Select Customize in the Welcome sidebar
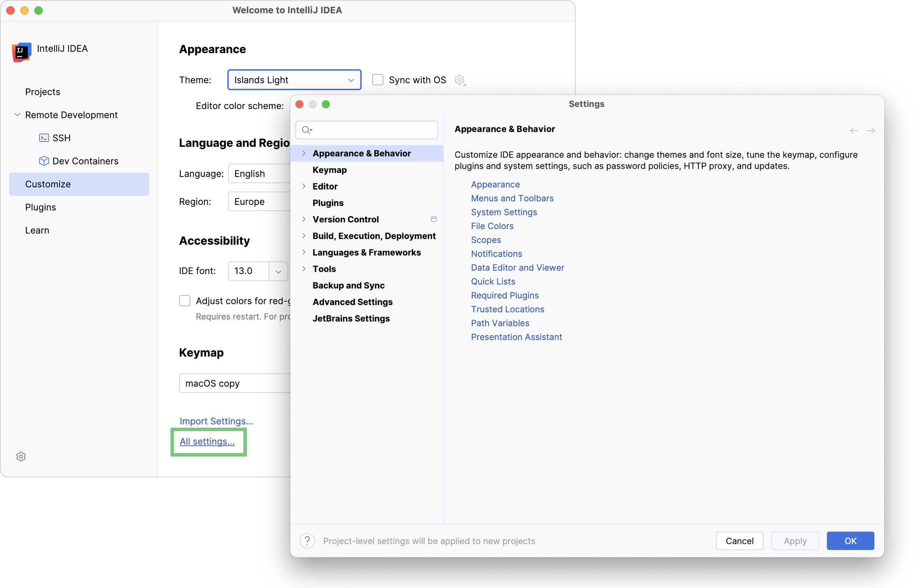915x588 pixels. point(79,184)
